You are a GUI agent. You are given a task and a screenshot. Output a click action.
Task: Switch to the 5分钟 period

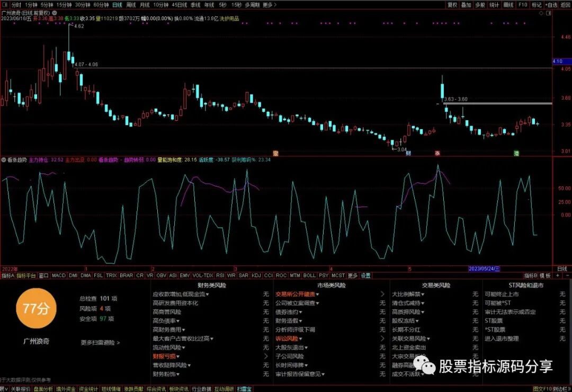pyautogui.click(x=47, y=5)
